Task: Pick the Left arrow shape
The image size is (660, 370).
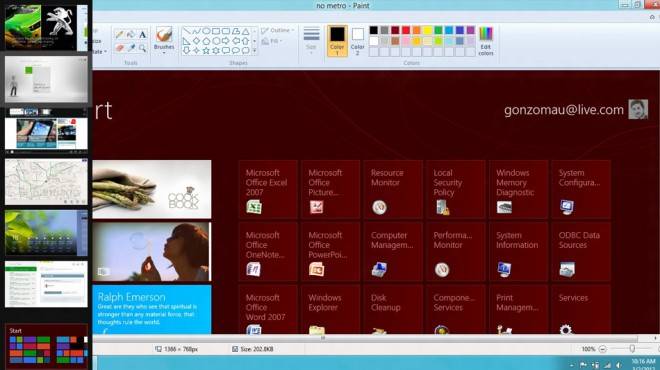Action: 236,41
